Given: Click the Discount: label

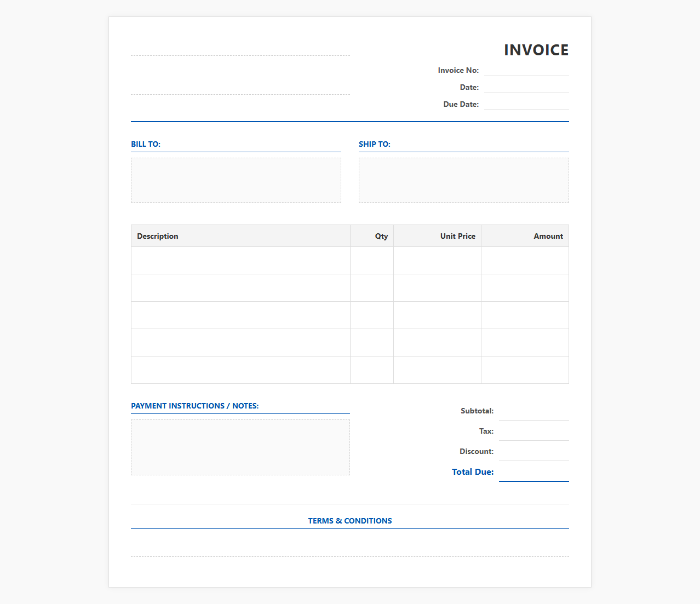Looking at the screenshot, I should [477, 451].
